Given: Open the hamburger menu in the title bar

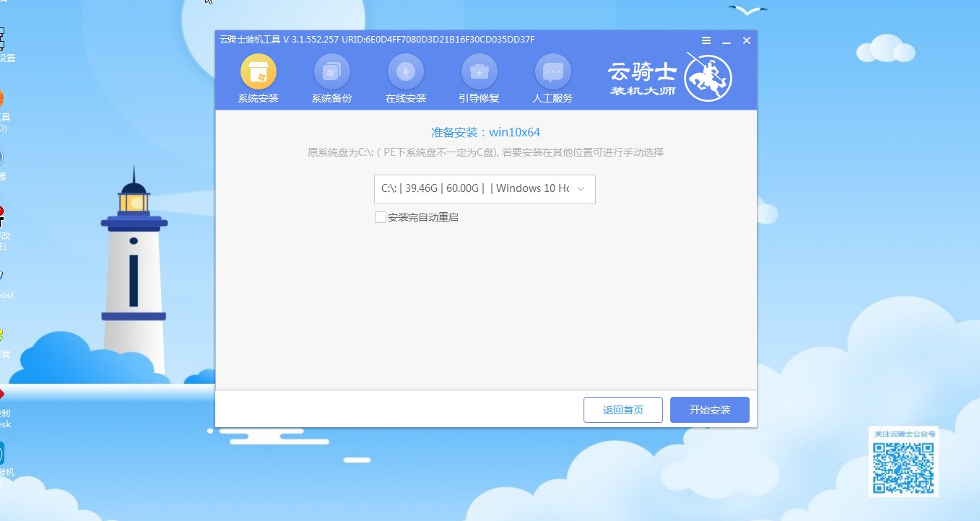Looking at the screenshot, I should [x=706, y=40].
